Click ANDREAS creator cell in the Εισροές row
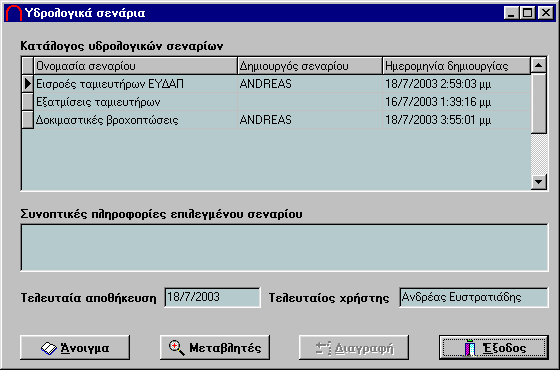This screenshot has width=560, height=370. 310,84
